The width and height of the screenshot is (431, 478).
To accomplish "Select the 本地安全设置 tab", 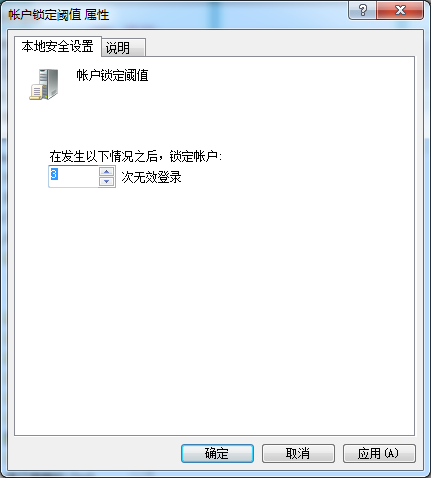I will [58, 46].
